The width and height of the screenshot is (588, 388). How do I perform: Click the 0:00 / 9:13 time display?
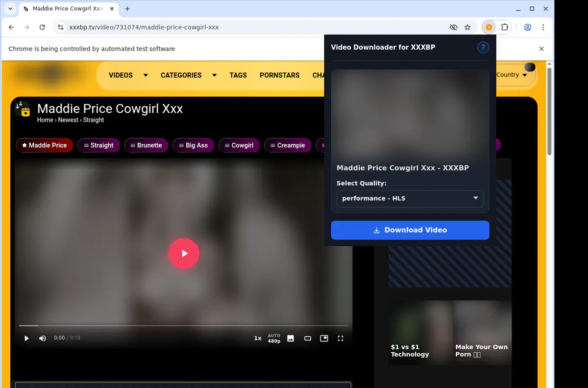[67, 338]
